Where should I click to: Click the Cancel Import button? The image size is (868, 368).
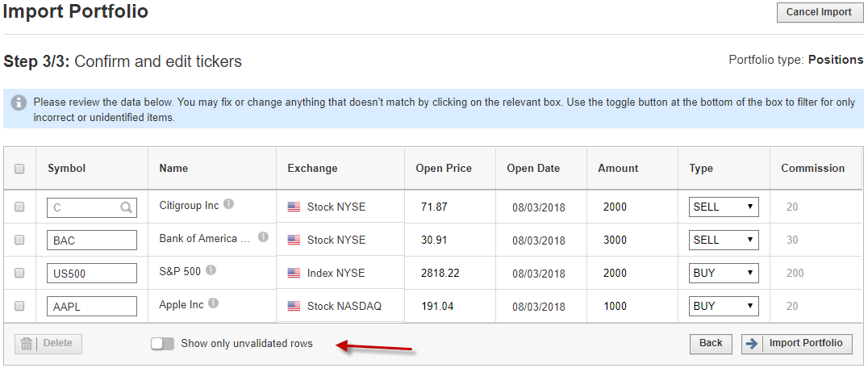819,12
